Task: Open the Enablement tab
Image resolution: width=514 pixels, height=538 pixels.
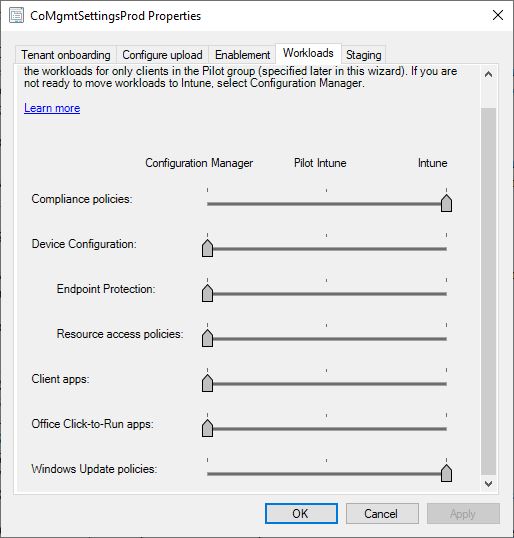Action: tap(242, 55)
